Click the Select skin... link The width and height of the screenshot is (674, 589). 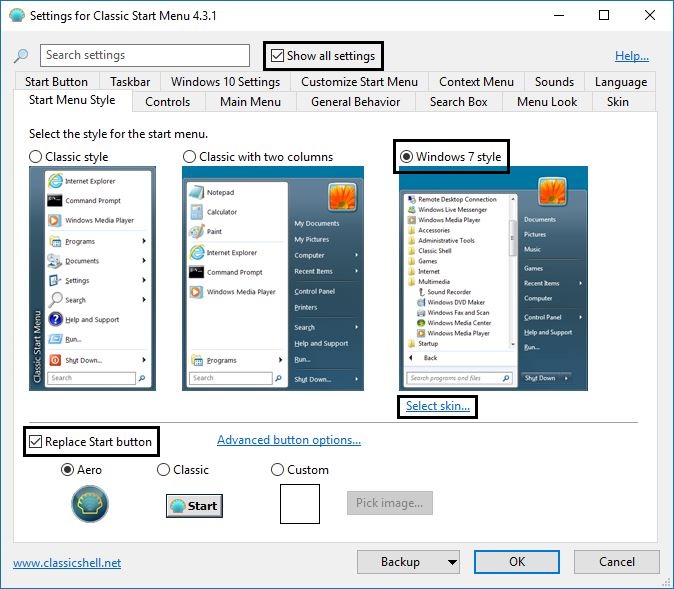point(438,406)
